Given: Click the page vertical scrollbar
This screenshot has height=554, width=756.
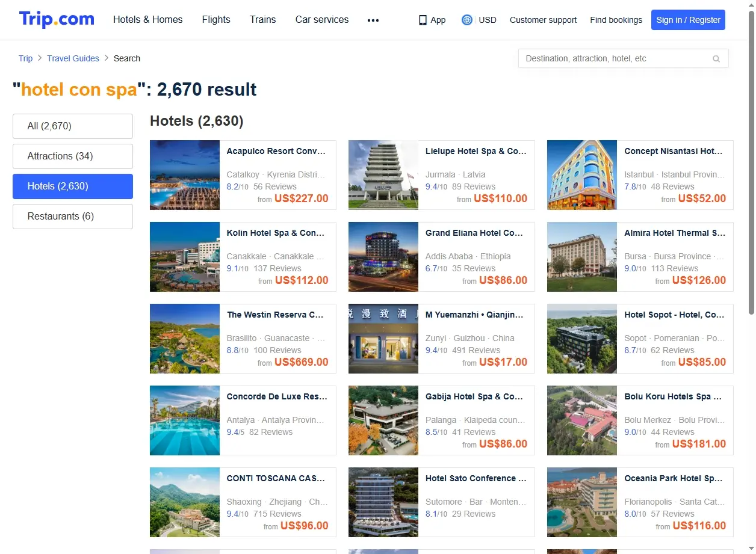Looking at the screenshot, I should click(x=751, y=162).
